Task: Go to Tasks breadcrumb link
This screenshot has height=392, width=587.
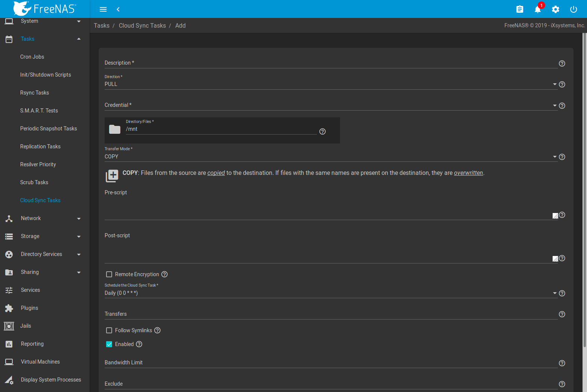Action: [102, 25]
